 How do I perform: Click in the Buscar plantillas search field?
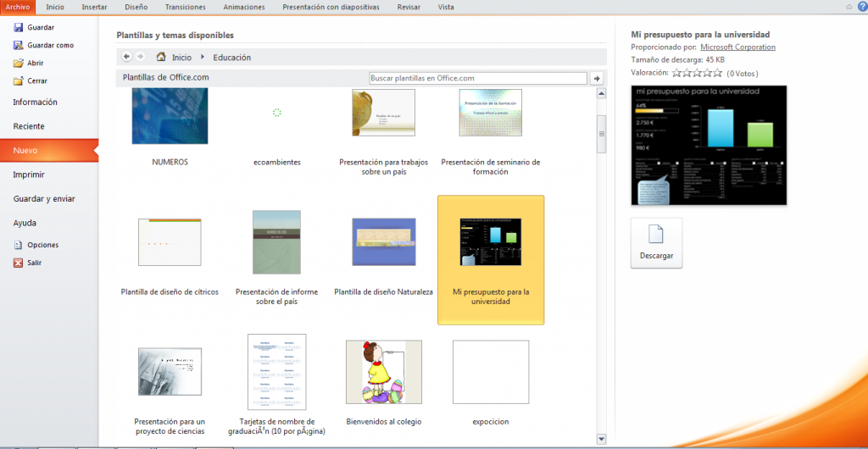pyautogui.click(x=478, y=79)
